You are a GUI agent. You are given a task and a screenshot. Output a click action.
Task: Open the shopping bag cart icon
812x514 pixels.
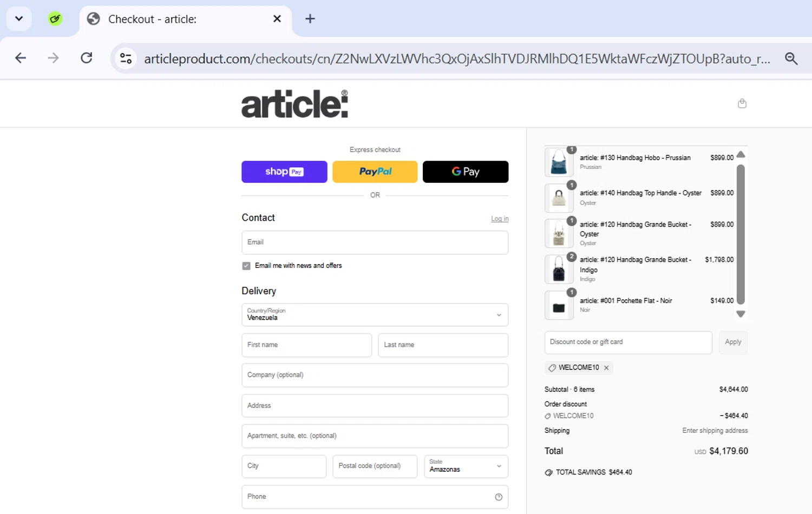pyautogui.click(x=742, y=103)
